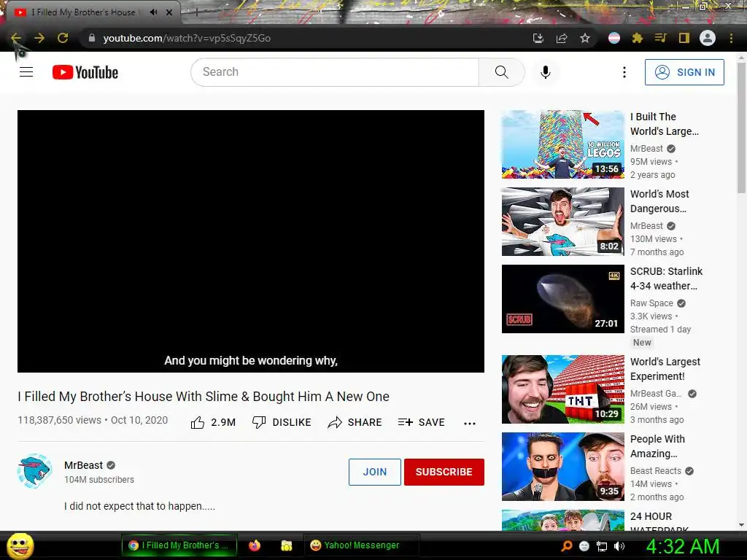Image resolution: width=747 pixels, height=560 pixels.
Task: Go to YouTube home via the logo
Action: (x=85, y=72)
